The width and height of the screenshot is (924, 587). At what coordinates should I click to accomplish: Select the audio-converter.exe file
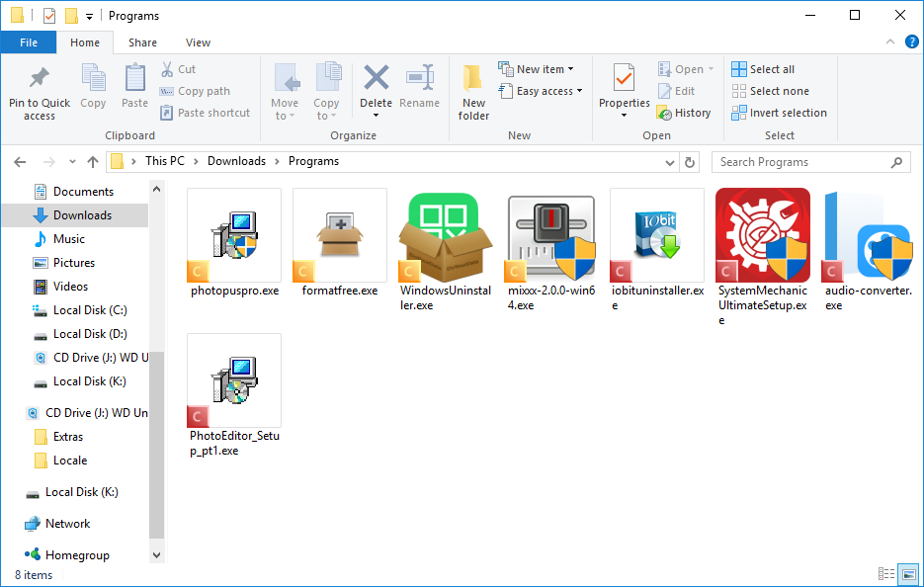click(868, 240)
